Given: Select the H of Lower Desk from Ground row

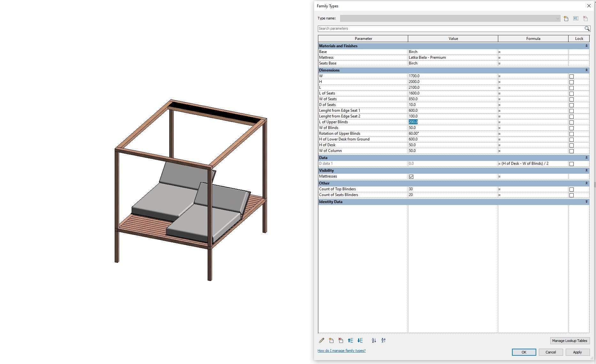Looking at the screenshot, I should [x=454, y=139].
